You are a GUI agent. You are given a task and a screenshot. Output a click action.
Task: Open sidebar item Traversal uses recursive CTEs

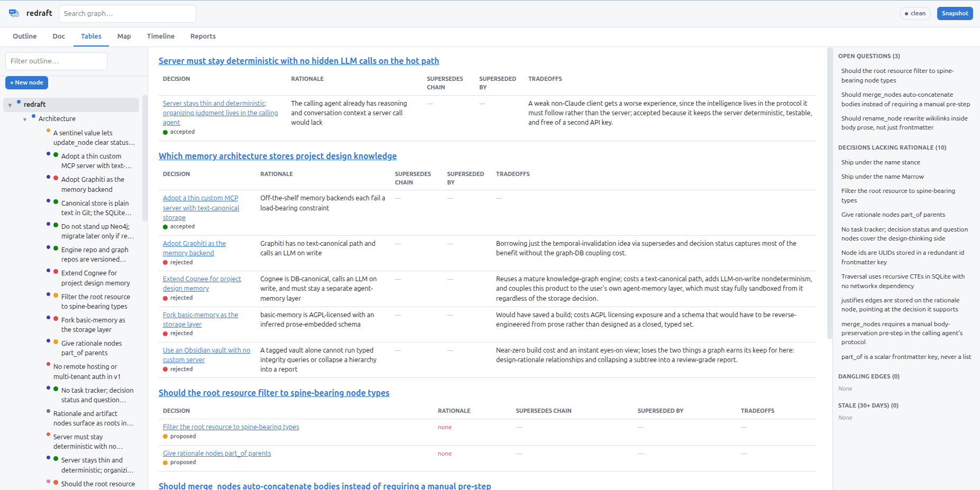coord(903,281)
